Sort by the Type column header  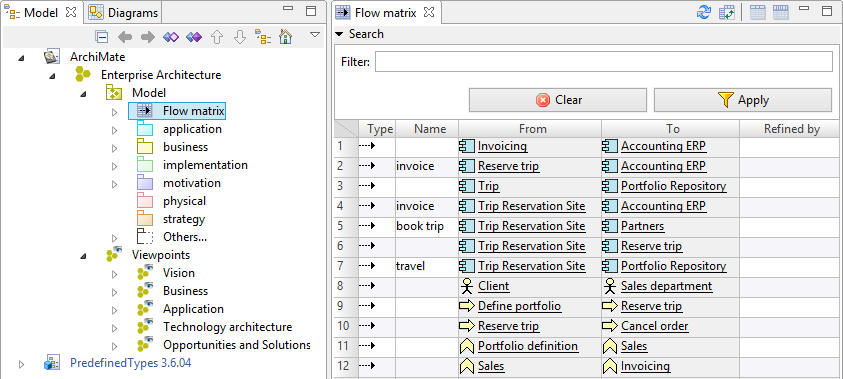point(380,129)
